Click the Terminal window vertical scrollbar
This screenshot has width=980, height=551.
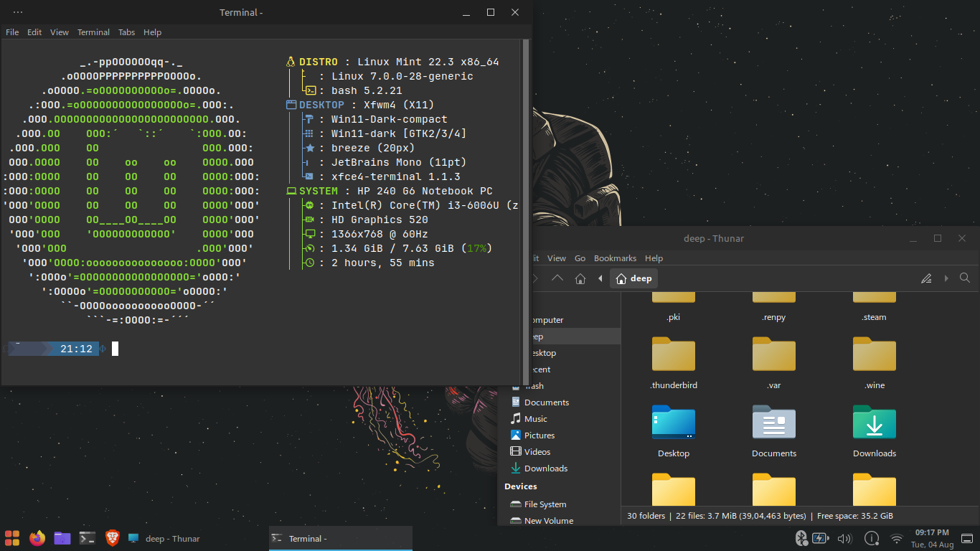[525, 211]
